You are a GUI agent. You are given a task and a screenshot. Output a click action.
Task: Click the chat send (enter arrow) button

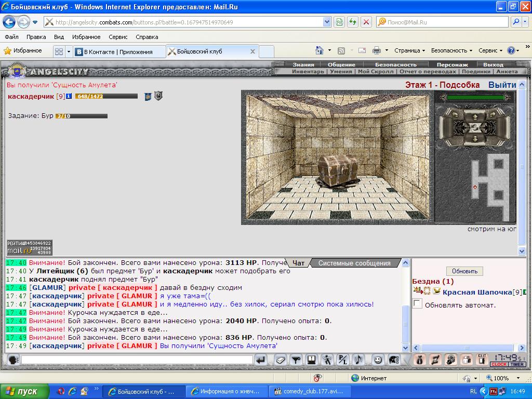tap(261, 360)
